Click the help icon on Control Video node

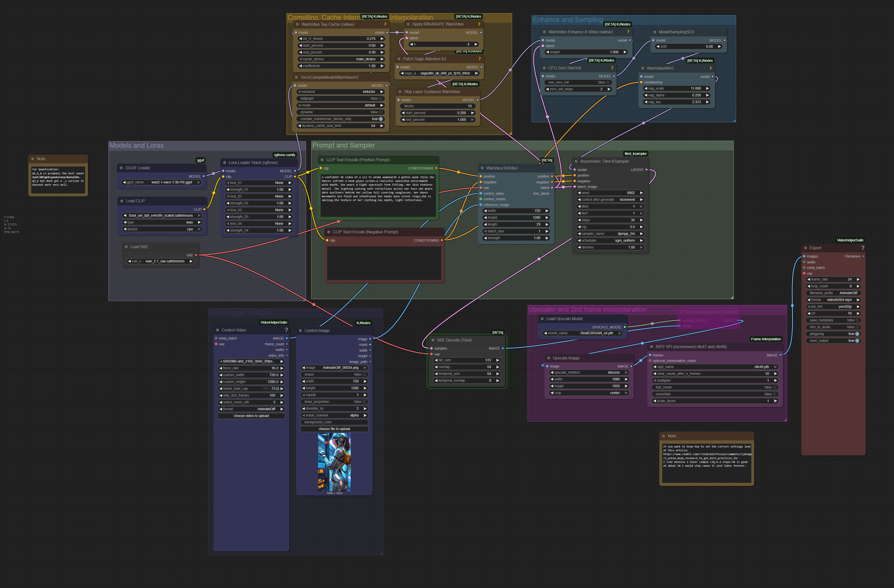[286, 330]
